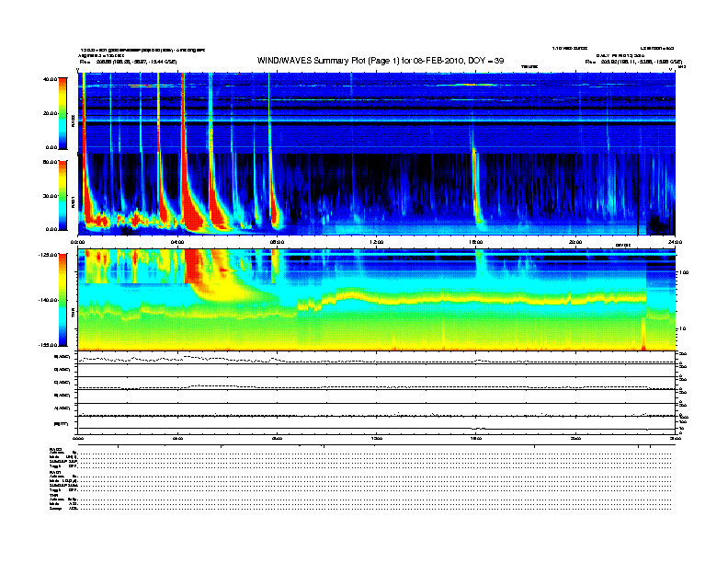Click the 00:00 tick label under the RAD1 spectrogram
Viewport: 728px width, 563px height.
pos(78,242)
